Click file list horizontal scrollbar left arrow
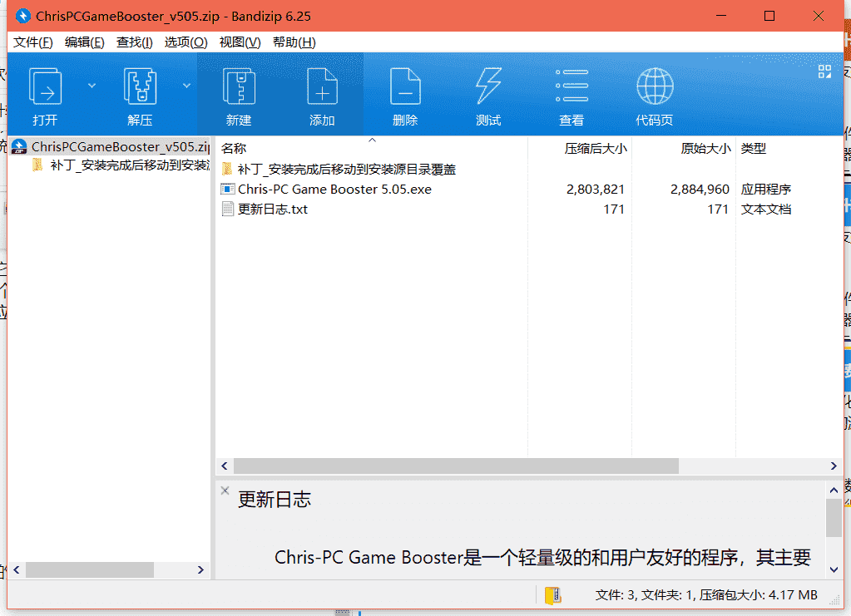Image resolution: width=851 pixels, height=616 pixels. click(224, 466)
